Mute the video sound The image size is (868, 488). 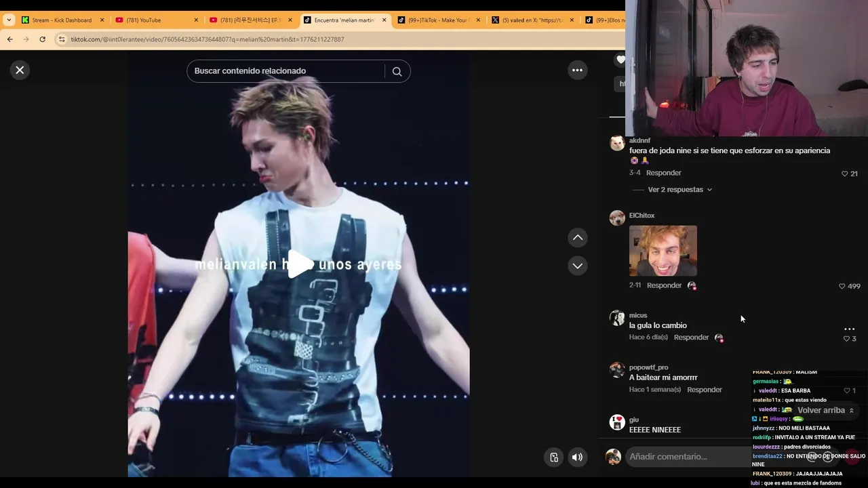tap(577, 457)
